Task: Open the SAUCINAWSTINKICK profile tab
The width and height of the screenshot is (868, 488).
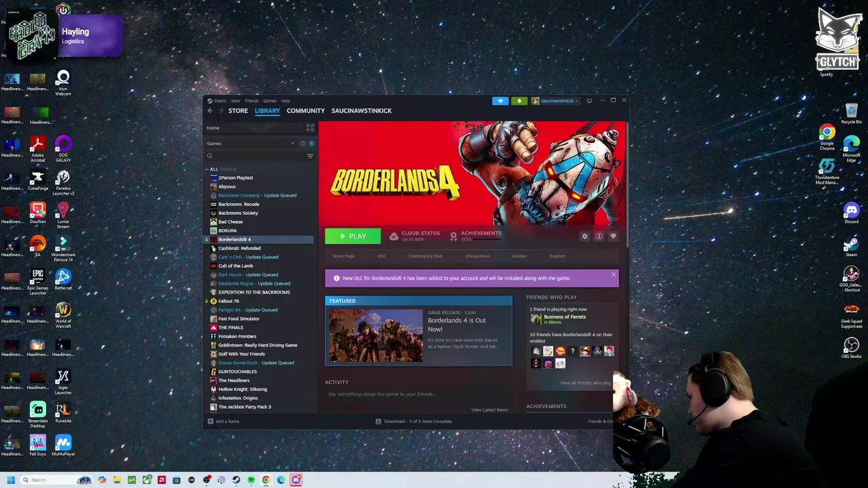Action: tap(361, 110)
